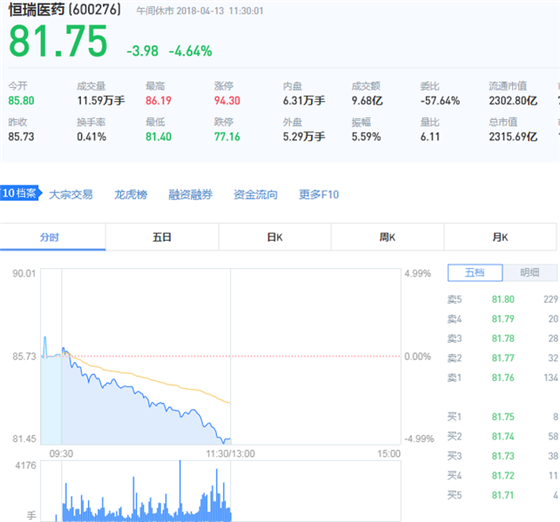
Task: Go to the 龙虎榜 link
Action: click(131, 195)
